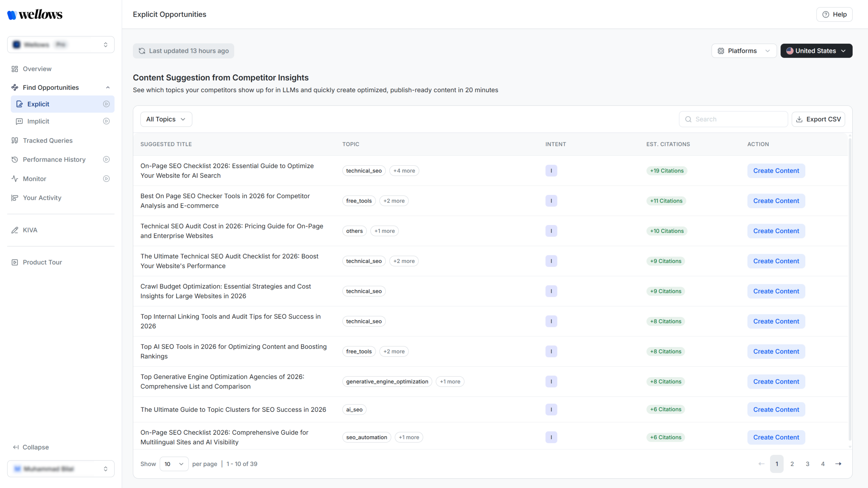The height and width of the screenshot is (488, 868).
Task: Click the play icon next to Performance History
Action: click(x=106, y=159)
